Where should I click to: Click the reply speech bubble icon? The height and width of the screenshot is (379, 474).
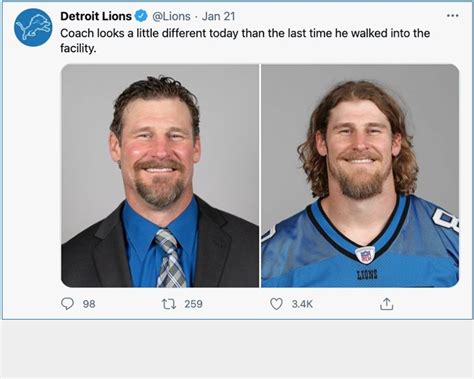point(67,304)
